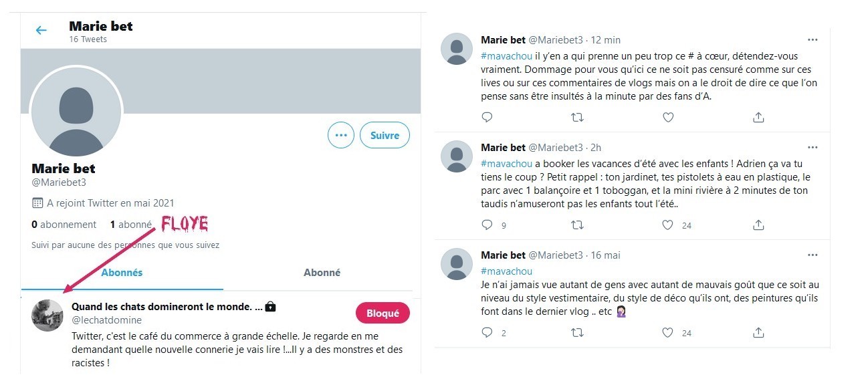The height and width of the screenshot is (385, 868).
Task: Share the 2h vacances tweet
Action: [758, 225]
